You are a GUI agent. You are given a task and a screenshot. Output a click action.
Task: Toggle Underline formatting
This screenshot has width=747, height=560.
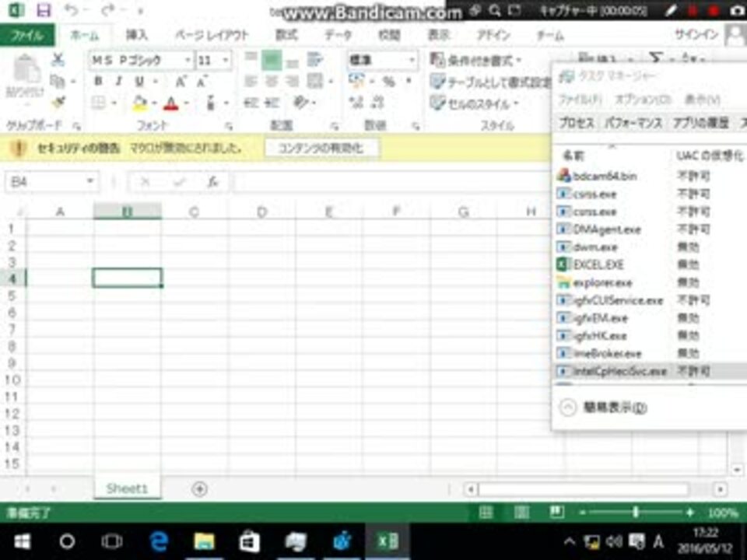click(x=139, y=81)
